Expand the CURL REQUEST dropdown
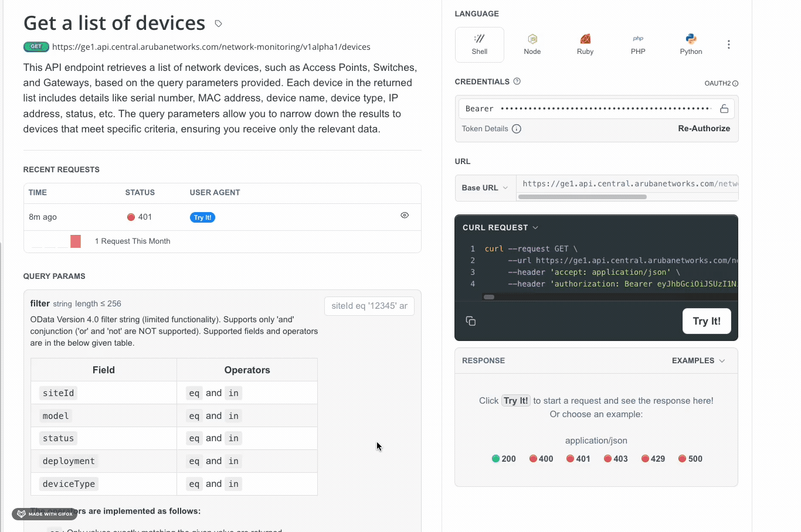This screenshot has height=532, width=801. 500,227
